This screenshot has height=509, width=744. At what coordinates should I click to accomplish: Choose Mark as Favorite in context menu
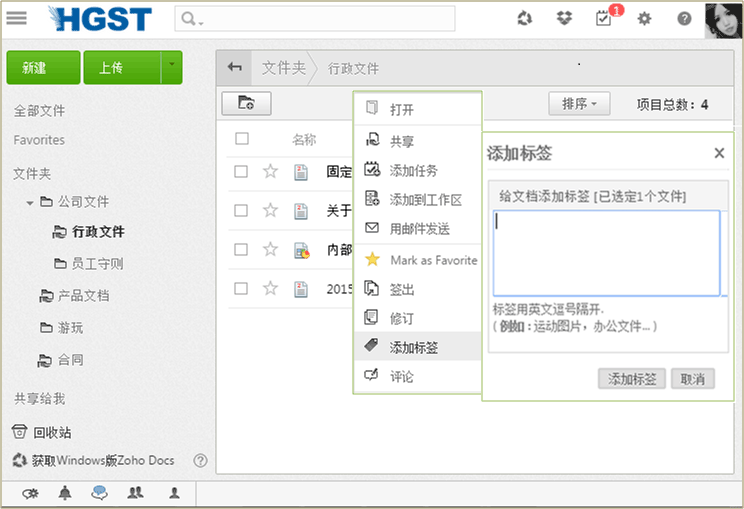coord(418,260)
